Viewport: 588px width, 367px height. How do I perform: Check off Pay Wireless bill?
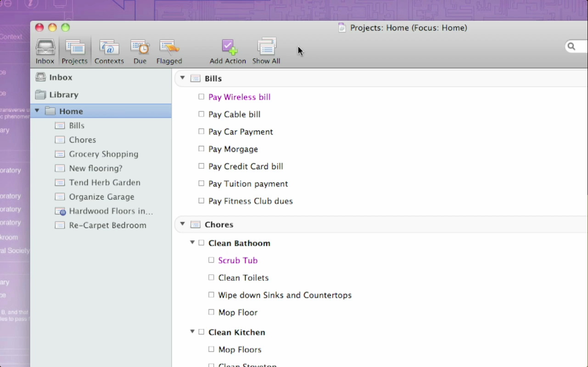pyautogui.click(x=201, y=97)
